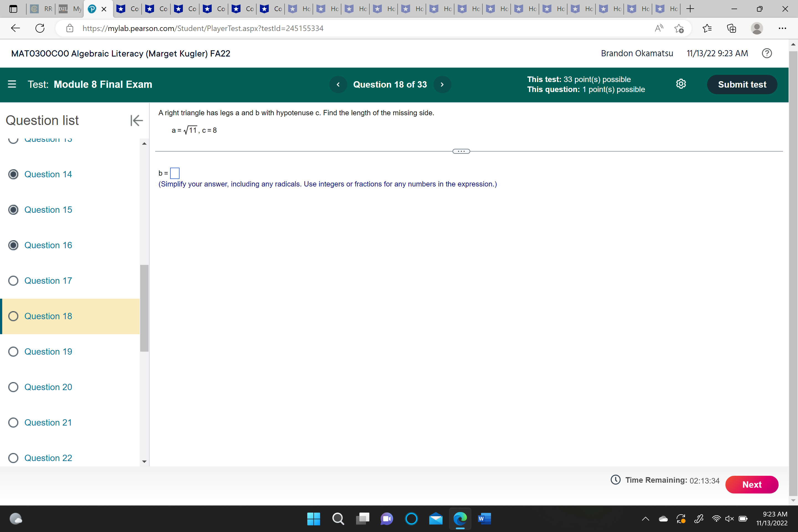Go to next question with right chevron
798x532 pixels.
(442, 85)
